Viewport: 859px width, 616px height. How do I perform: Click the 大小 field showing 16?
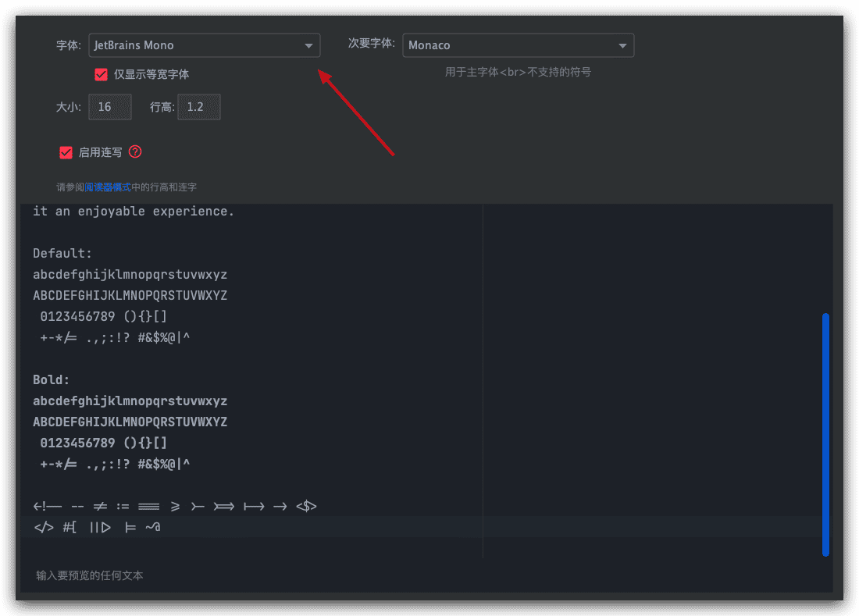110,107
